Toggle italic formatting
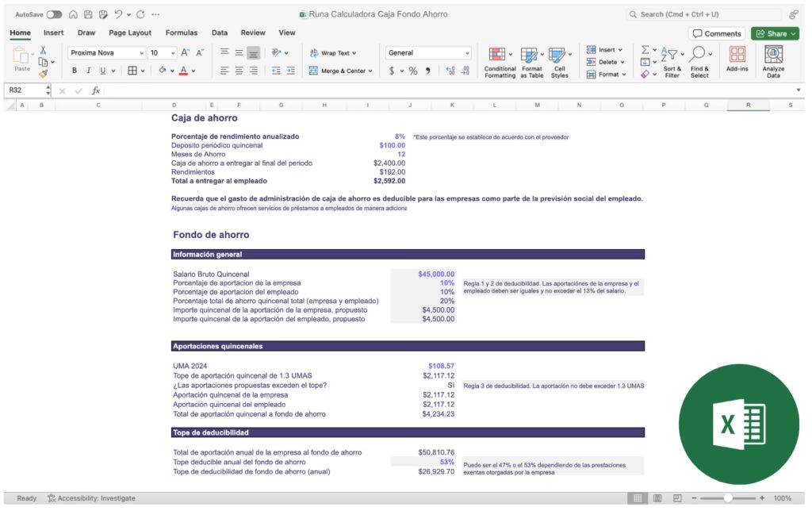The image size is (812, 511). point(88,71)
